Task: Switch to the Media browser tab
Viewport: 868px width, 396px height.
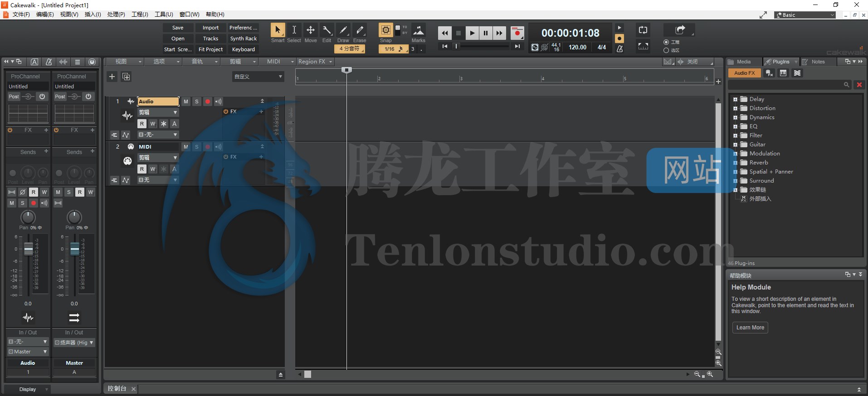Action: (x=743, y=62)
